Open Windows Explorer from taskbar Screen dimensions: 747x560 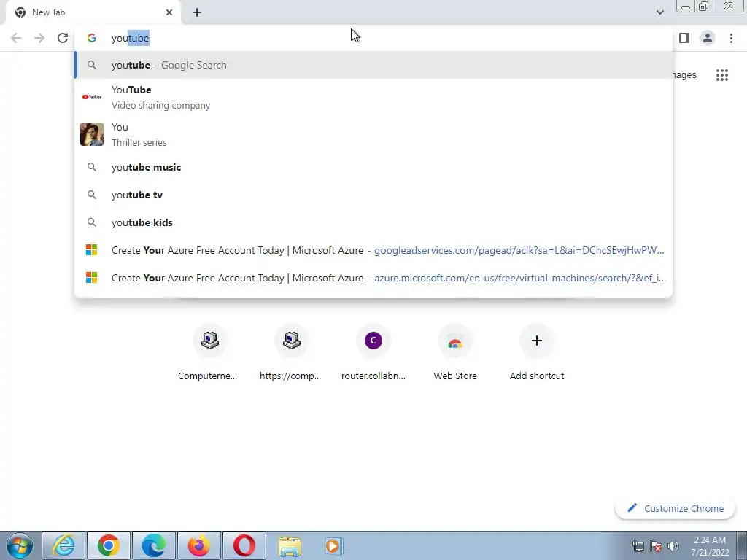point(290,545)
